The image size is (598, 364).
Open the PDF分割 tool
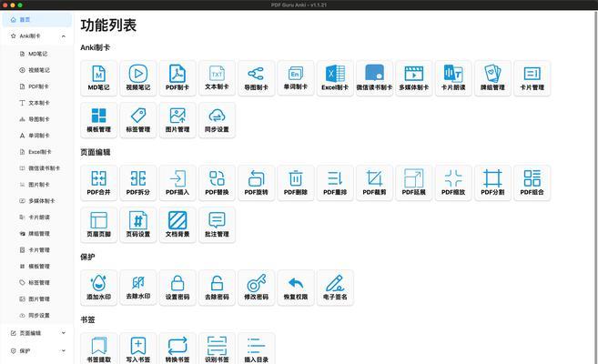(x=492, y=183)
